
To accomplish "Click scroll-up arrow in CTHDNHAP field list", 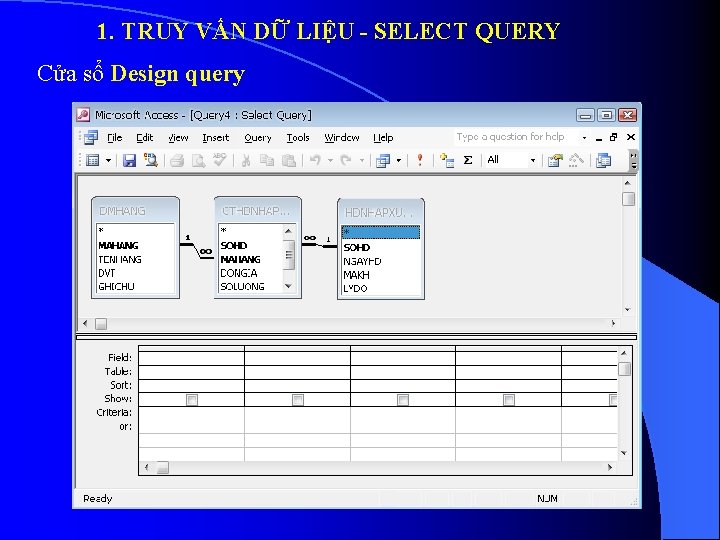I will pyautogui.click(x=288, y=231).
